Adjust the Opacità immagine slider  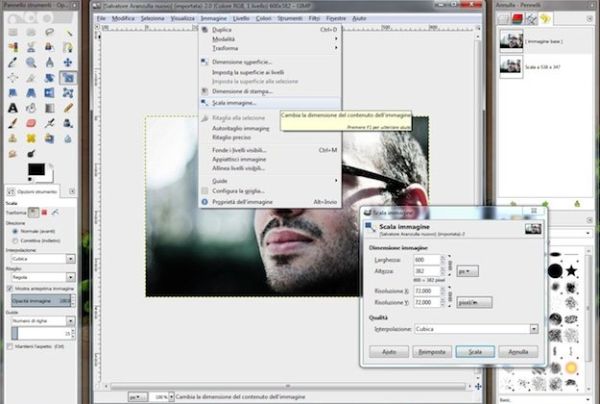41,301
